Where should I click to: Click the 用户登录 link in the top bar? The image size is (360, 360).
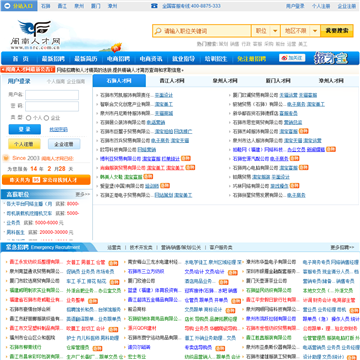tap(295, 6)
